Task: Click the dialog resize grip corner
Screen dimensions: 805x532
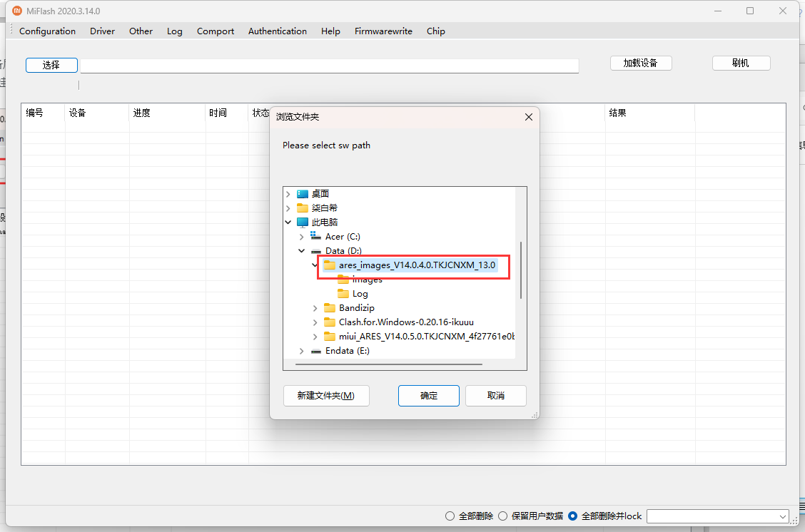Action: point(535,415)
